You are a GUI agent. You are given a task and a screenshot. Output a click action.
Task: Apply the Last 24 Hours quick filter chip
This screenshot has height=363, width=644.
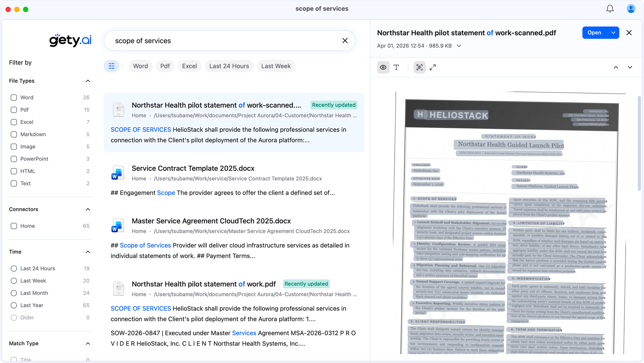[x=229, y=66]
